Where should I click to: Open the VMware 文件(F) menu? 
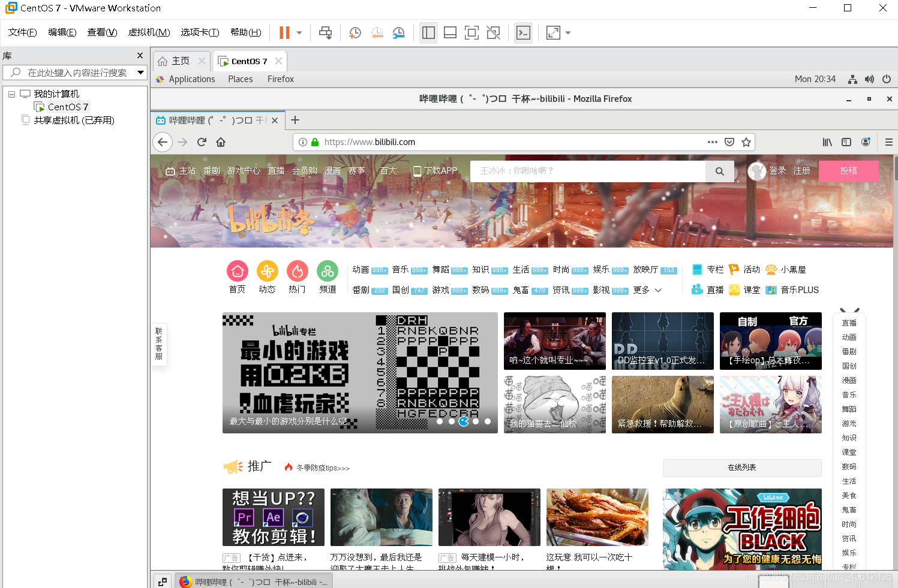point(22,32)
